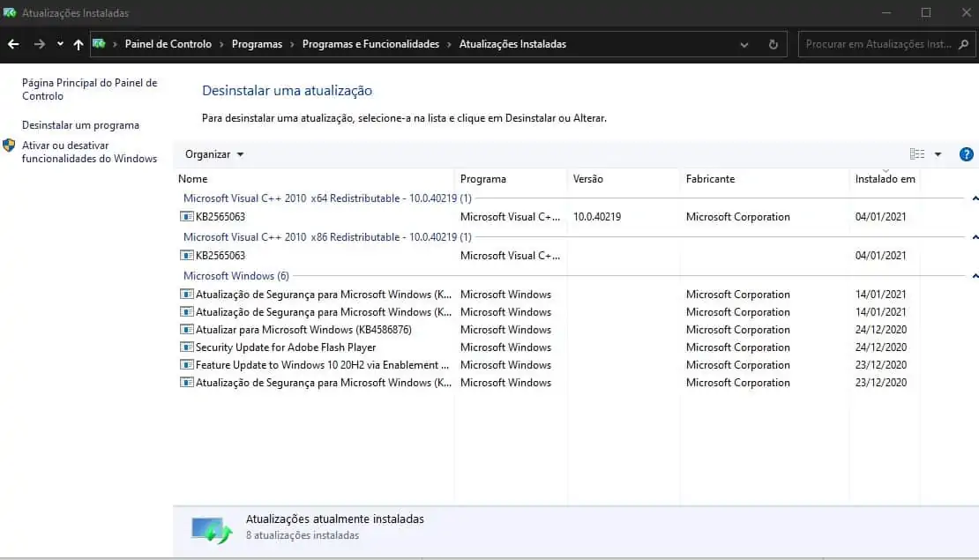This screenshot has width=979, height=560.
Task: Sort by the Instalado em column header
Action: click(885, 179)
